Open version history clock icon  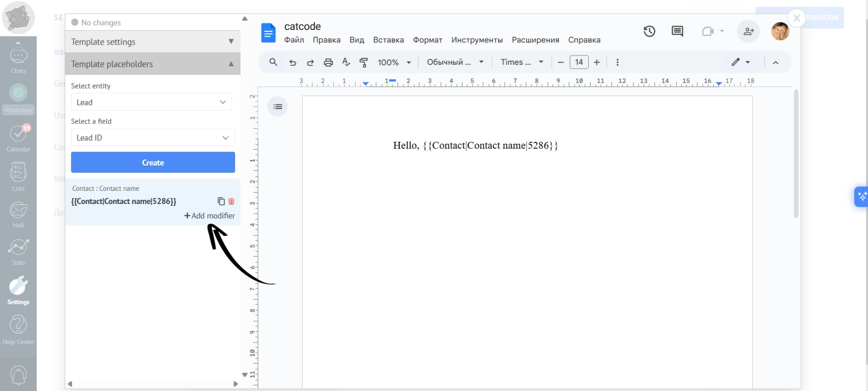point(649,31)
